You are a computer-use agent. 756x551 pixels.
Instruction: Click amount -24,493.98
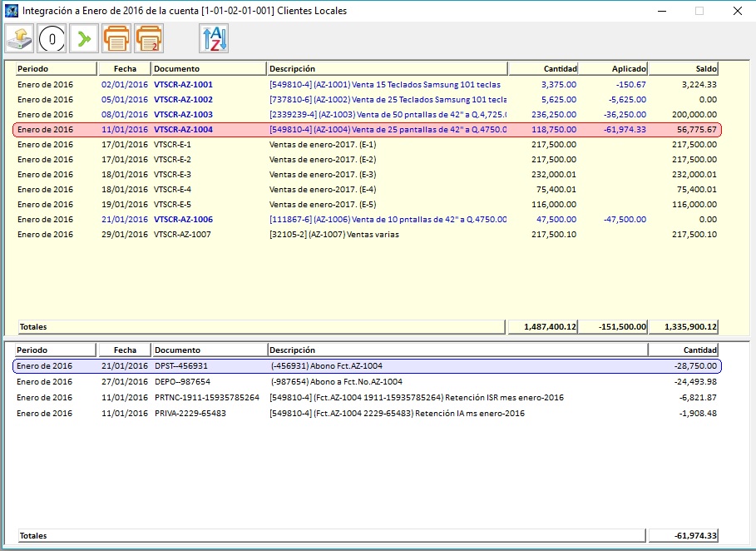(x=696, y=382)
